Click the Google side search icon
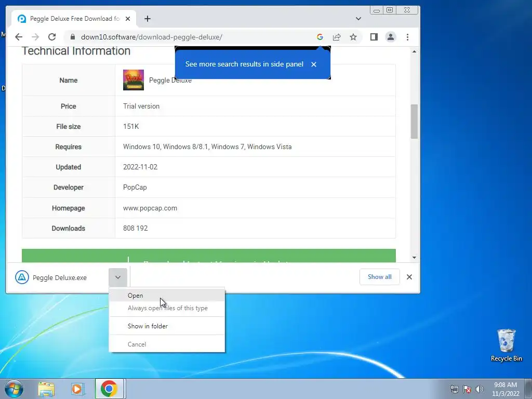The image size is (532, 399). (320, 37)
